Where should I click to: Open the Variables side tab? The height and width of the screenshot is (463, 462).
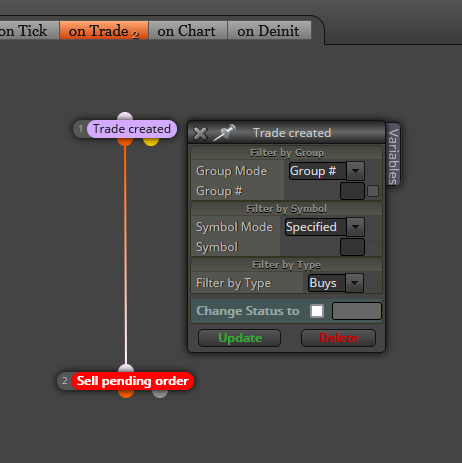pyautogui.click(x=393, y=155)
